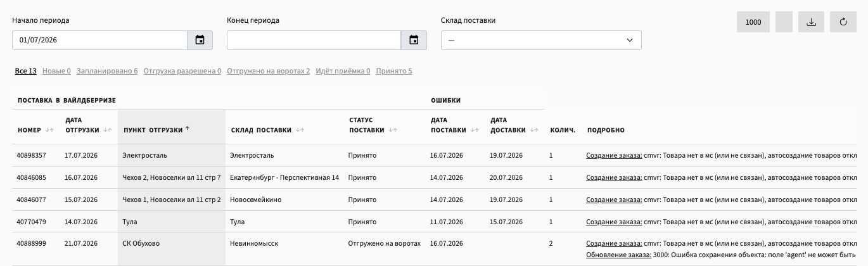Viewport: 868px width, 266px height.
Task: Sort by Склад поставки column arrows
Action: pyautogui.click(x=300, y=130)
